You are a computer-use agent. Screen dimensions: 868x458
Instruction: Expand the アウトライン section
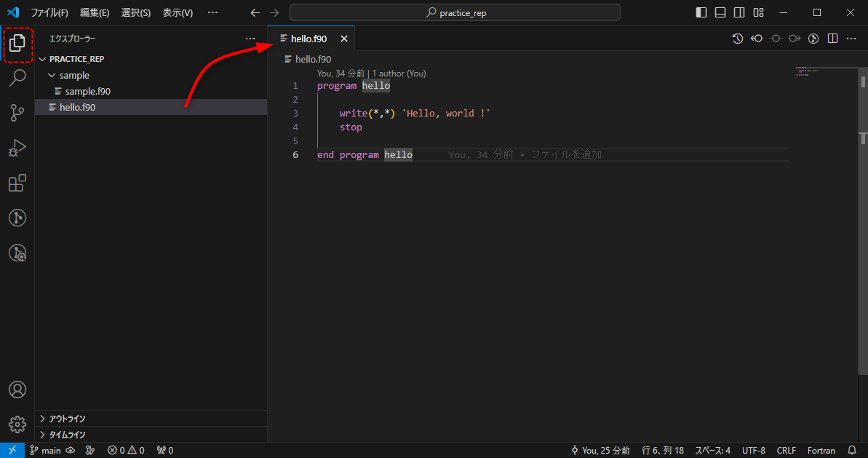click(x=151, y=419)
